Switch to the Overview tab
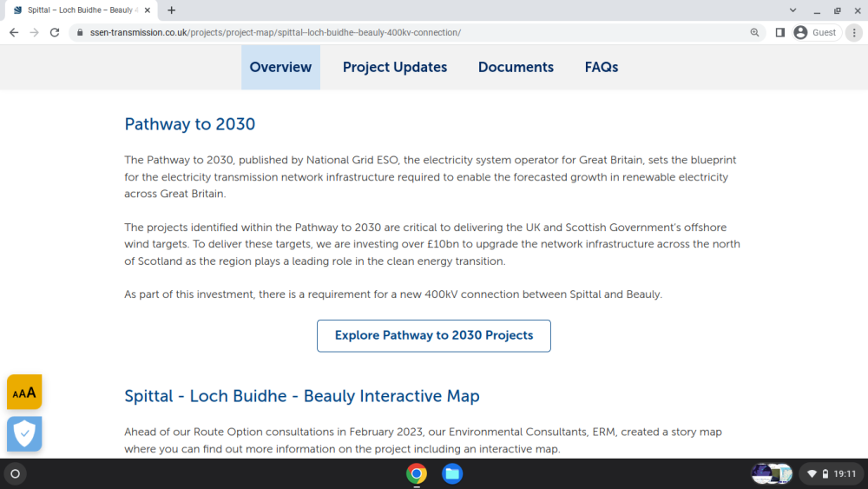 point(280,67)
